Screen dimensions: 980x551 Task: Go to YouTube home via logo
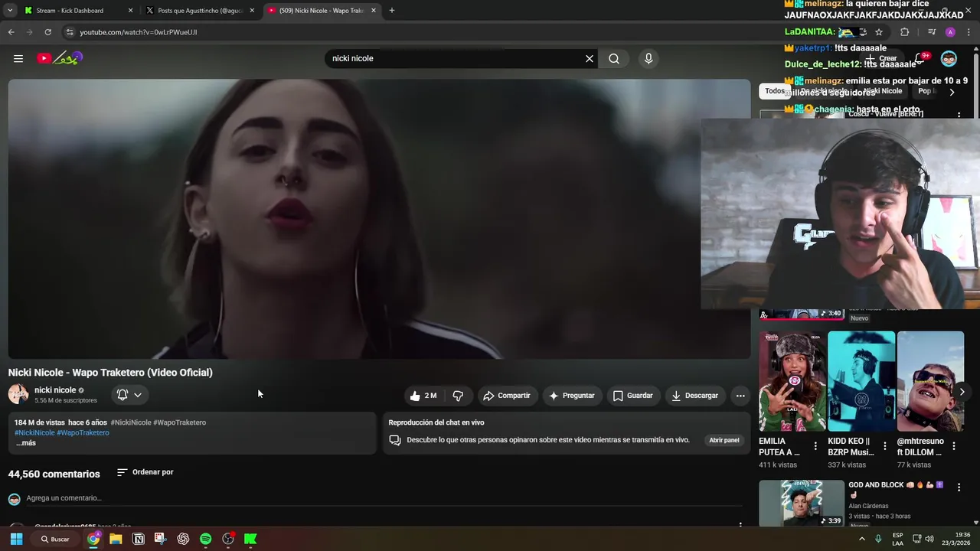(x=60, y=58)
